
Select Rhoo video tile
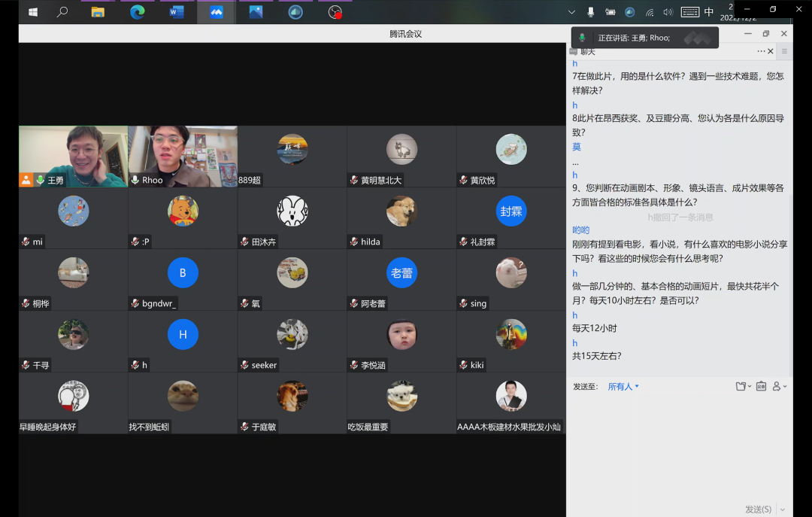click(183, 156)
